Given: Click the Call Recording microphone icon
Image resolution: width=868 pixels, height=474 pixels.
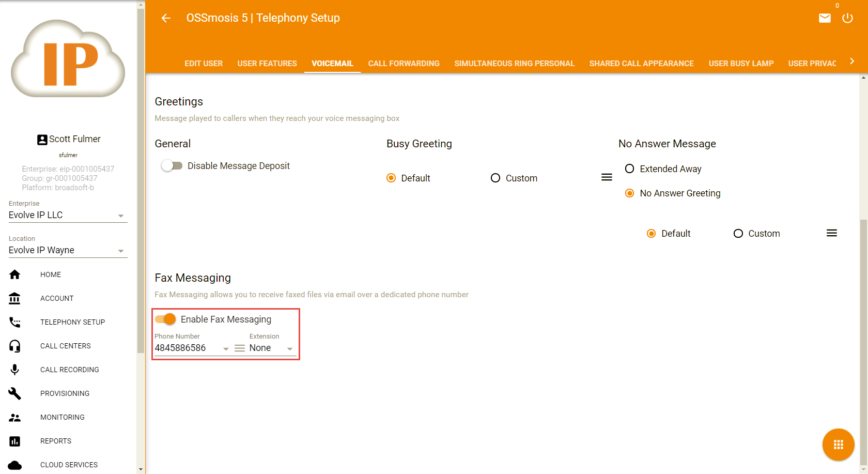Looking at the screenshot, I should tap(15, 370).
